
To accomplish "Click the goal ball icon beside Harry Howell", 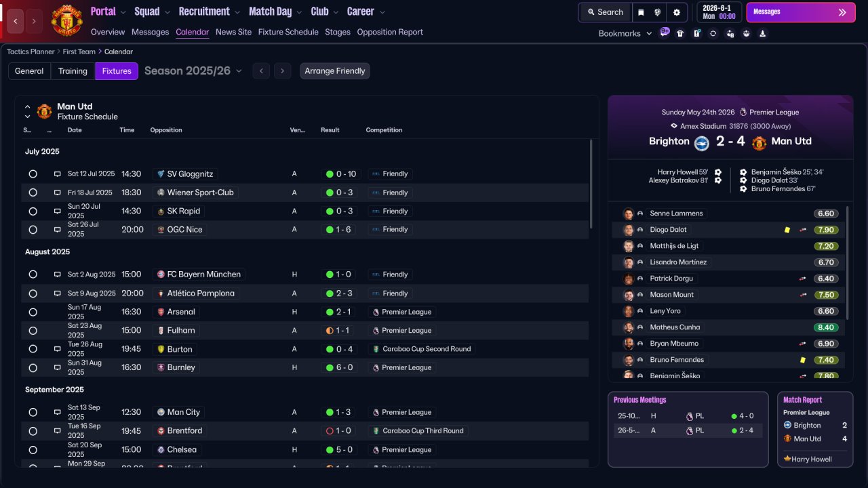I will pos(718,172).
